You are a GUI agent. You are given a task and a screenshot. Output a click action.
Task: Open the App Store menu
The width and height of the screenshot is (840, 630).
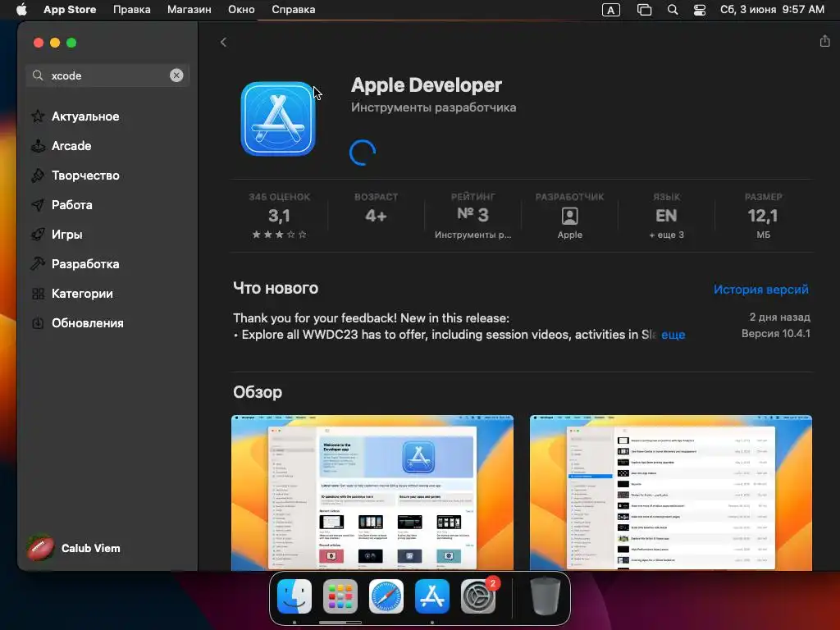[70, 10]
